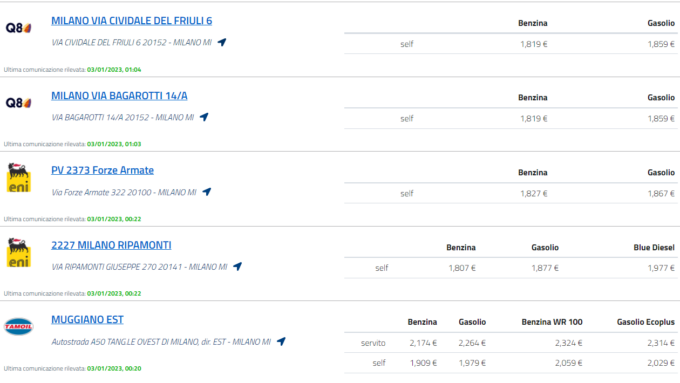Image resolution: width=680 pixels, height=383 pixels.
Task: Open the MILANO VIA BAGAROTTI 14/A station link
Action: coord(119,95)
